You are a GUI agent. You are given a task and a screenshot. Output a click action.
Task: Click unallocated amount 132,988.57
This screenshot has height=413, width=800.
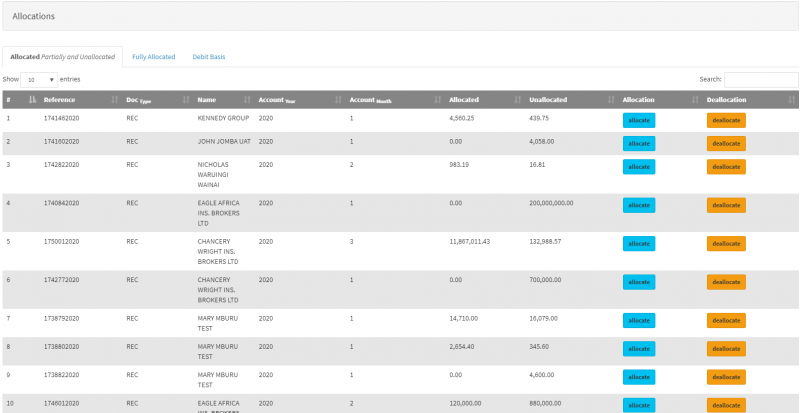[x=545, y=241]
